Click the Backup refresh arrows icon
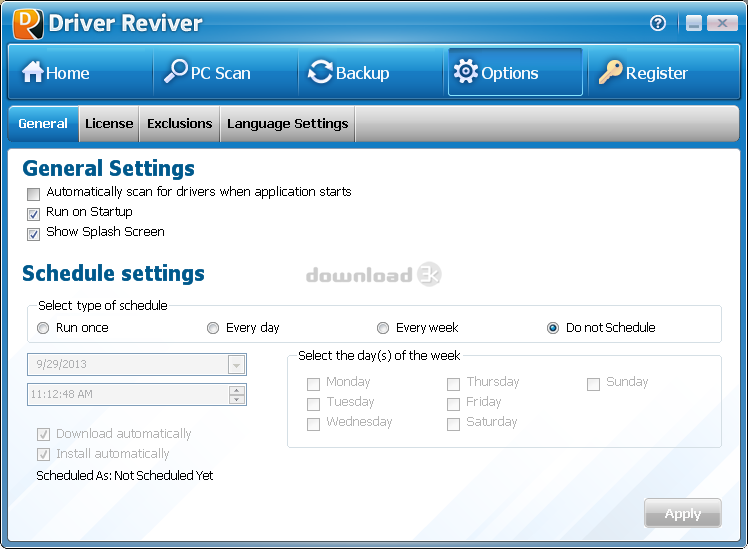The width and height of the screenshot is (748, 549). [320, 72]
